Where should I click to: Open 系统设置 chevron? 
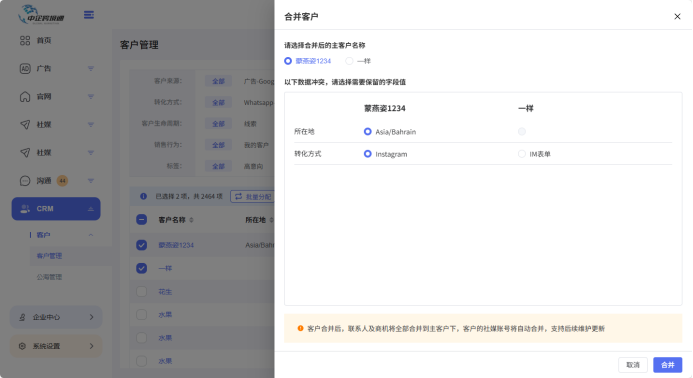(91, 346)
